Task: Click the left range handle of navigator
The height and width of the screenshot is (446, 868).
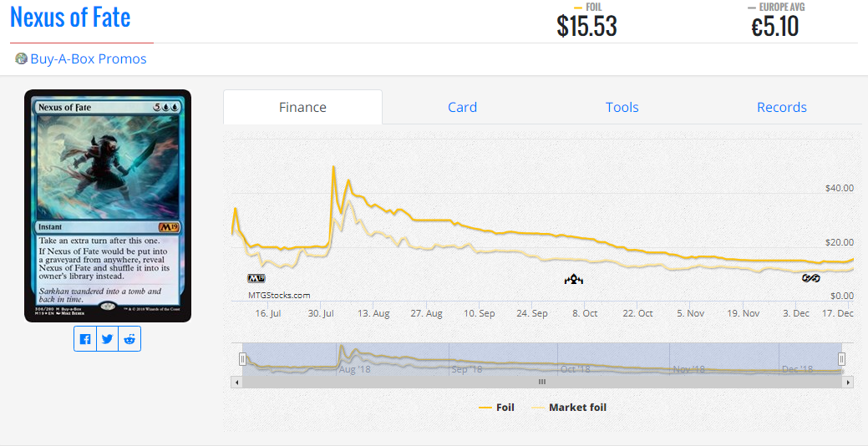Action: coord(243,359)
